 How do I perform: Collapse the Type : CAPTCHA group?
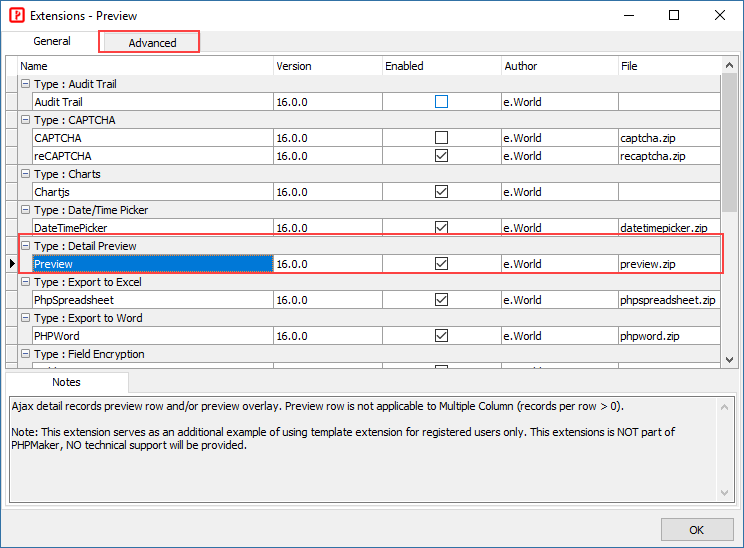click(x=26, y=120)
